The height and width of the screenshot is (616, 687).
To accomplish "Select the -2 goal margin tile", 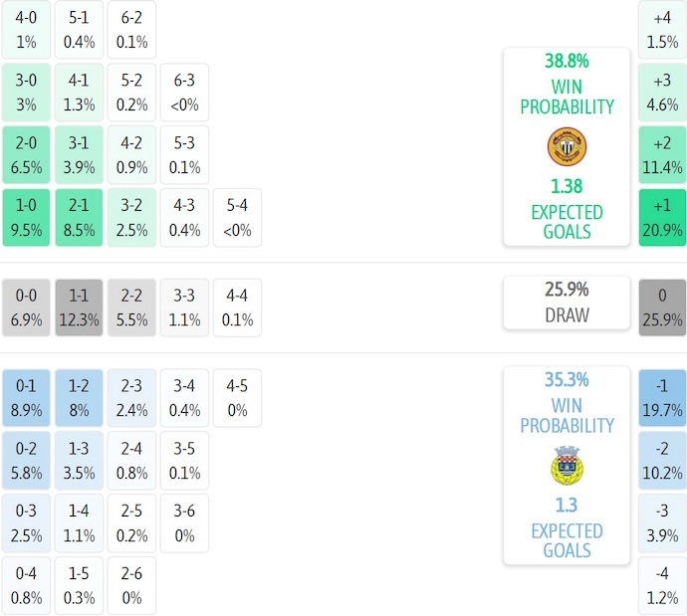I will pos(662,461).
